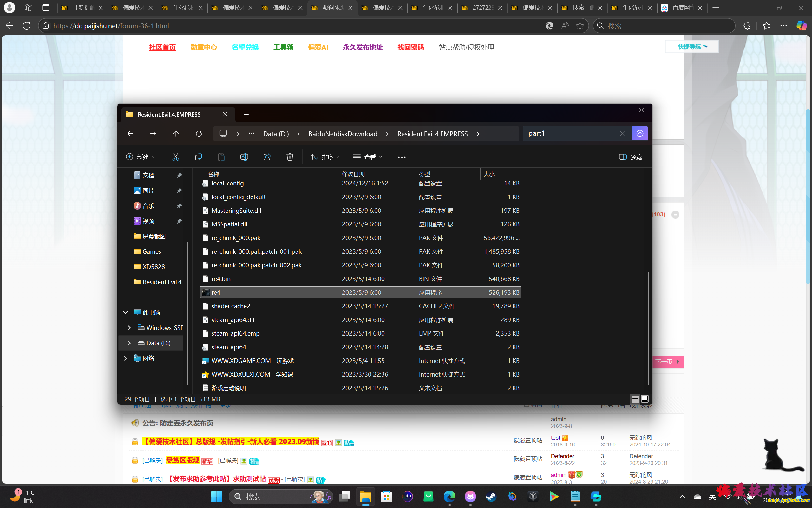812x508 pixels.
Task: Collapse the 此电脑 tree node
Action: (126, 312)
